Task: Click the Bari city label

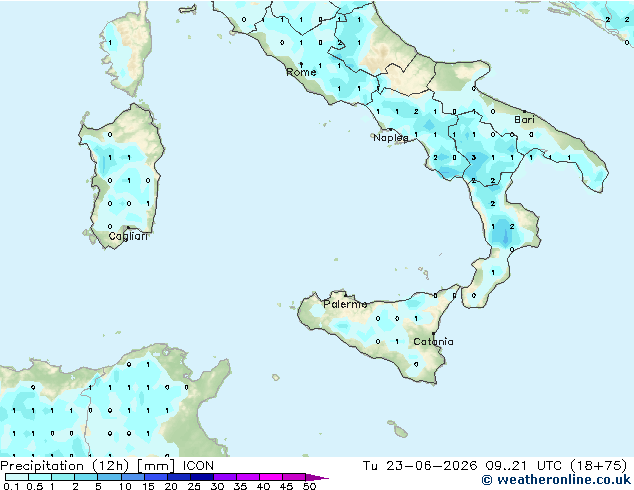Action: coord(524,119)
